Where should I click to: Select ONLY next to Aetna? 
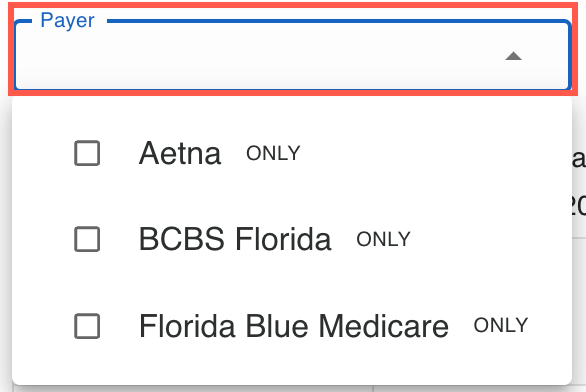(x=273, y=153)
